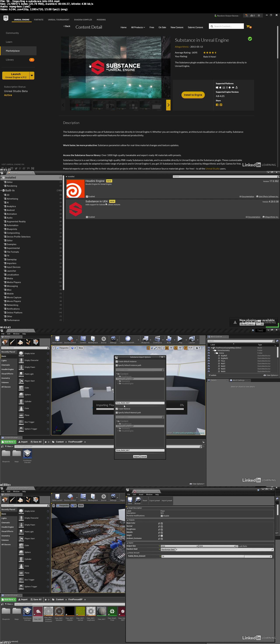Open the Blueprints toolbar icon

(x=145, y=339)
